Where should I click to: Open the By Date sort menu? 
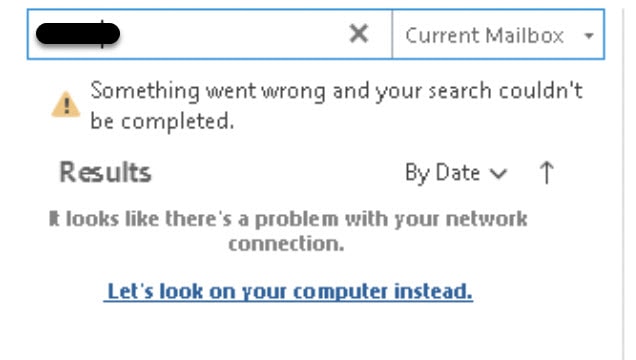point(456,173)
